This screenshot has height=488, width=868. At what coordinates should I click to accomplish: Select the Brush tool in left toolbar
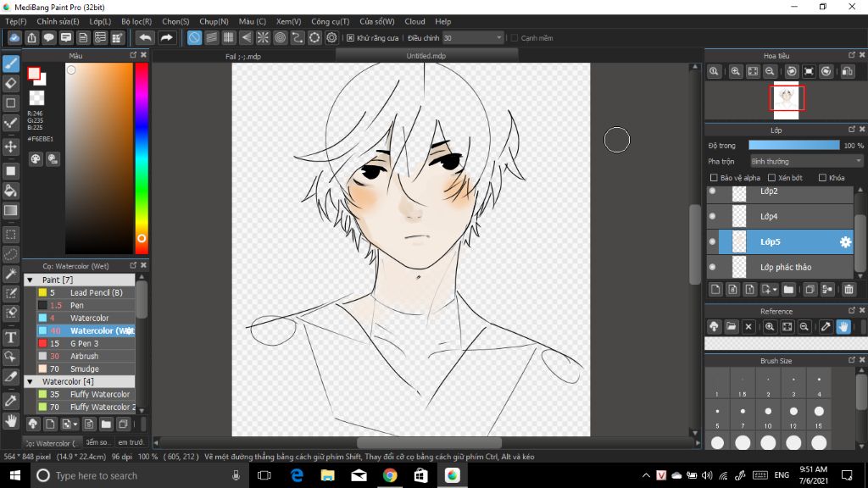(10, 64)
